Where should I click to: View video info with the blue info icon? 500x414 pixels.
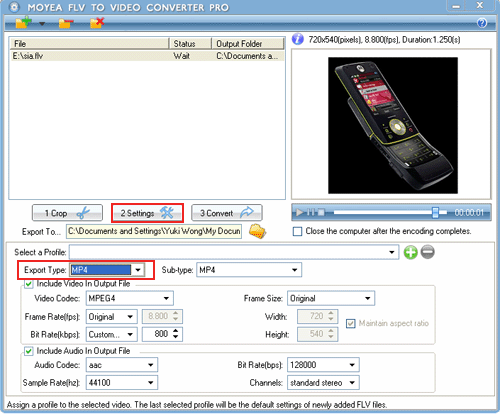298,39
